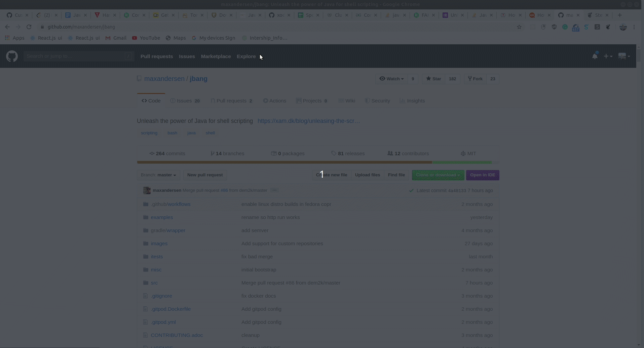Open the Wiki tab
644x348 pixels.
(347, 101)
